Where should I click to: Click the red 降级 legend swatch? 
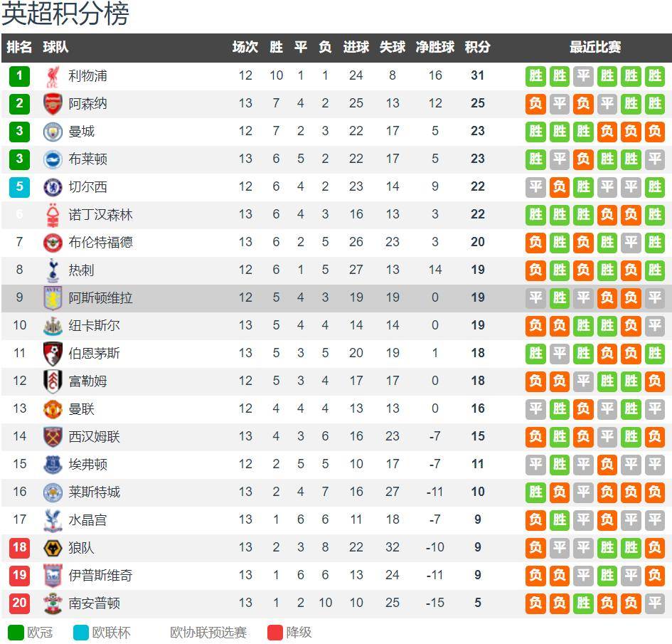coord(275,633)
